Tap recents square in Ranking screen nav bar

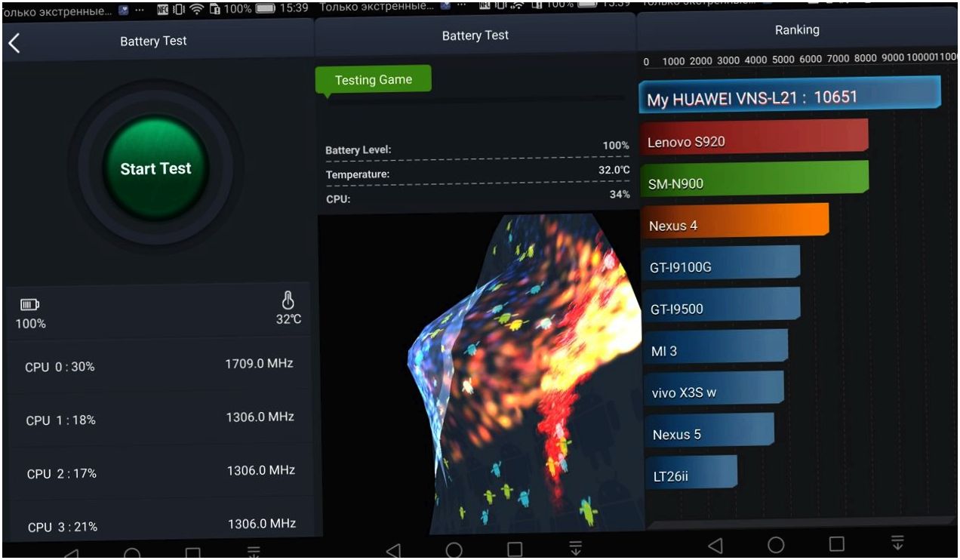tap(837, 543)
